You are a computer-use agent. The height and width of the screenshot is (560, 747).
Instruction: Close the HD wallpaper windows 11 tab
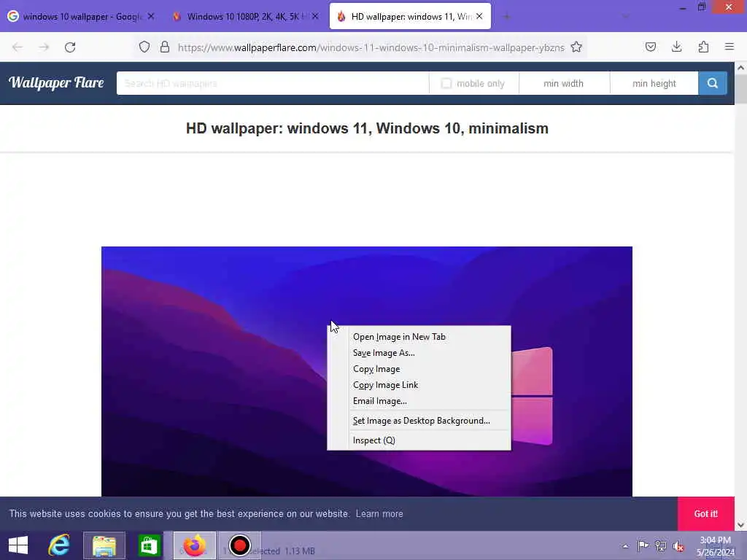(x=479, y=16)
